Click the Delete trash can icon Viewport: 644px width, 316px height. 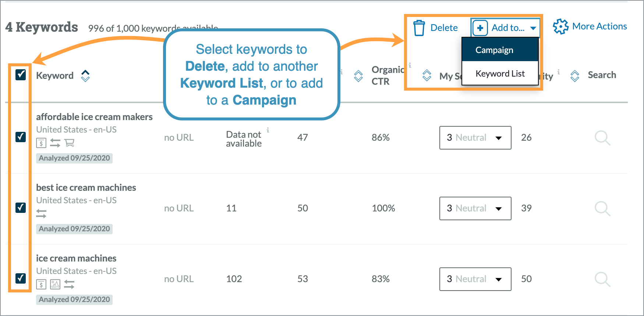tap(419, 28)
